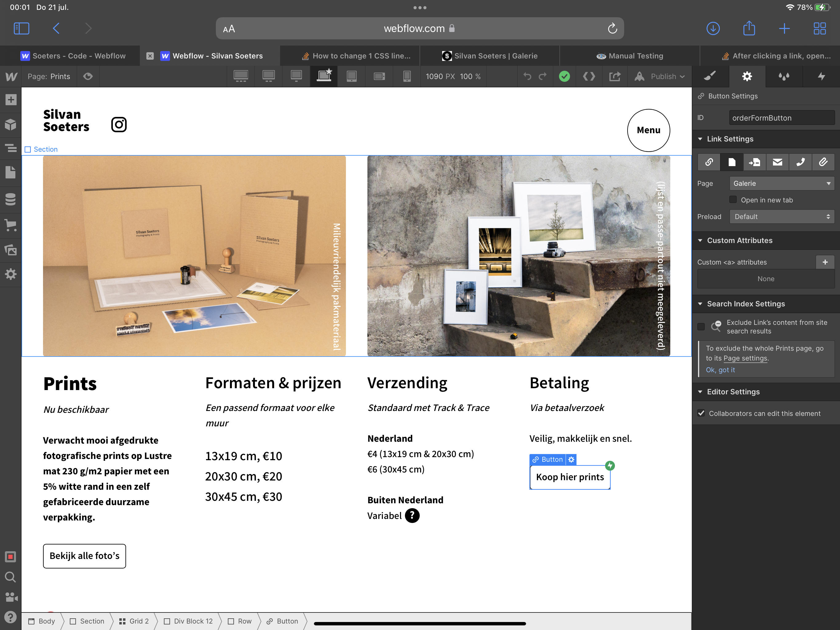The image size is (840, 630).
Task: Click the share project icon
Action: [615, 76]
